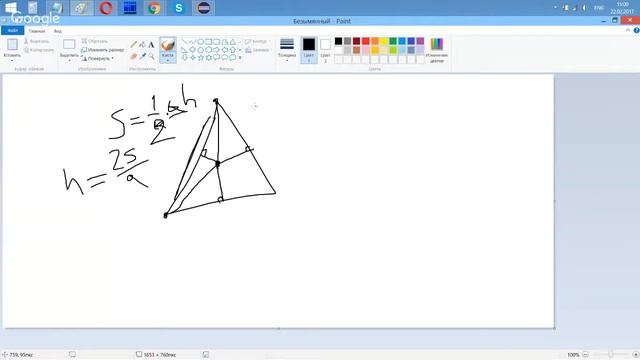Click the zoom in plus button
Image resolution: width=640 pixels, height=360 pixels.
click(636, 354)
